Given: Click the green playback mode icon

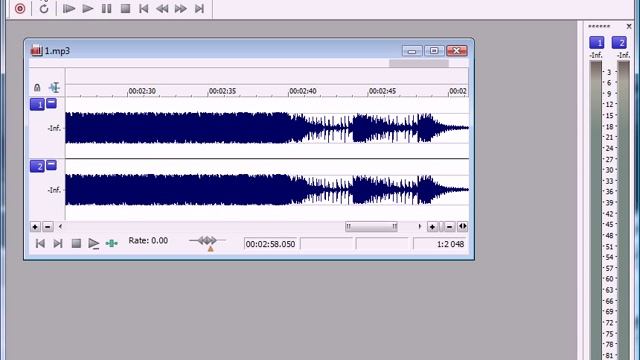Looking at the screenshot, I should coord(111,243).
